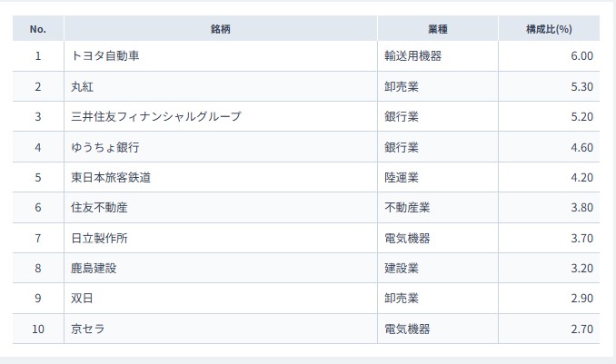Select the 丸紅 stock entry
Viewport: 616px width, 364px height.
click(x=82, y=87)
